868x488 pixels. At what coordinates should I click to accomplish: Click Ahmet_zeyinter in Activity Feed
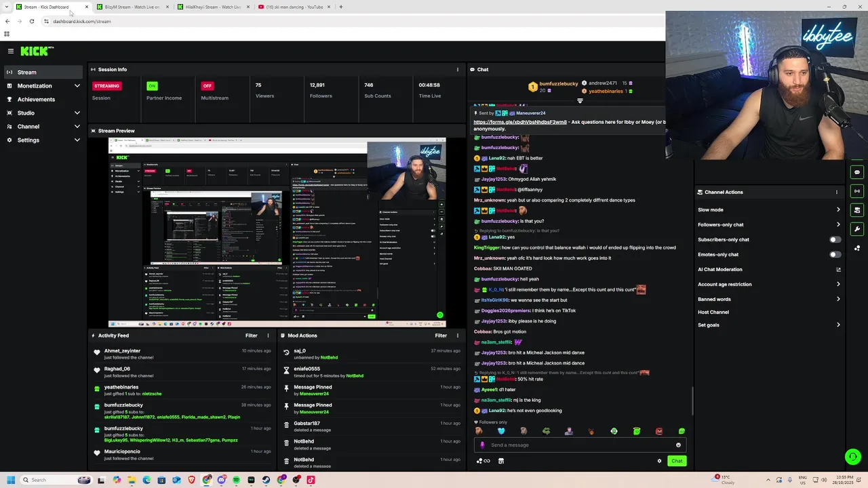click(x=123, y=351)
